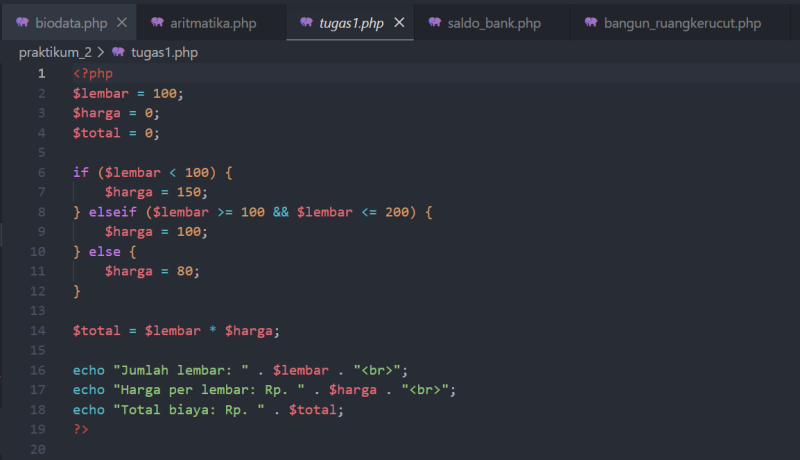The image size is (800, 460).
Task: Click praktikum_2 folder in breadcrumb
Action: (55, 53)
